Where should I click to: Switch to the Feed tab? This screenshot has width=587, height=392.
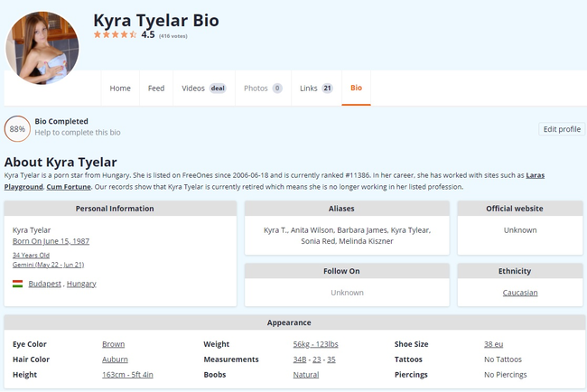click(x=156, y=89)
